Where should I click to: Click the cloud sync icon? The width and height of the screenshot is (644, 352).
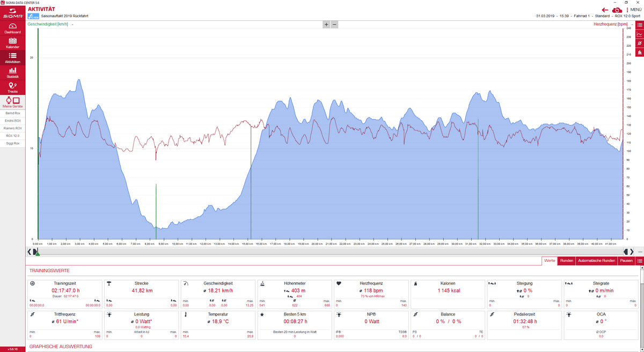click(618, 10)
